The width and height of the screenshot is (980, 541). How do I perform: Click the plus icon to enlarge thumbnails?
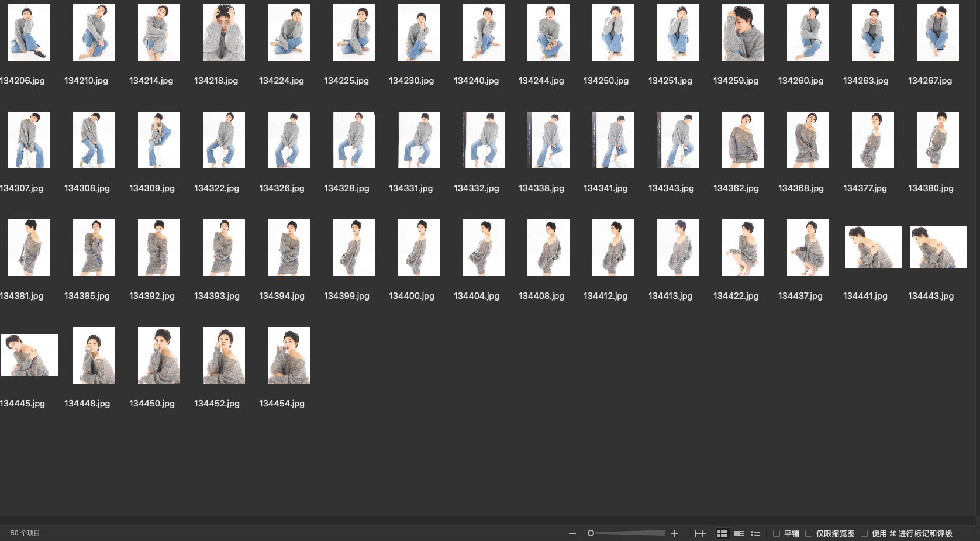674,533
